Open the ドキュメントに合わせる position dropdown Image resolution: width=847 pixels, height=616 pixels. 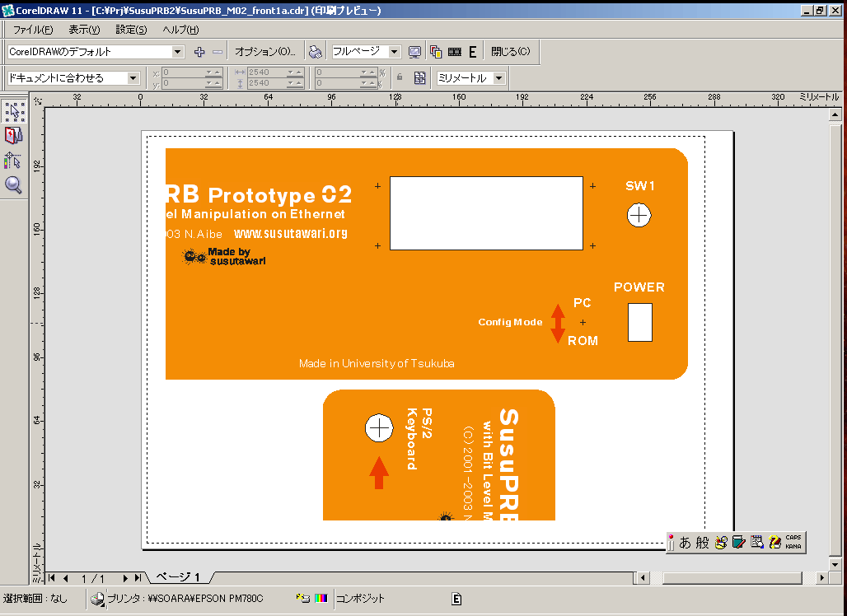click(x=133, y=77)
